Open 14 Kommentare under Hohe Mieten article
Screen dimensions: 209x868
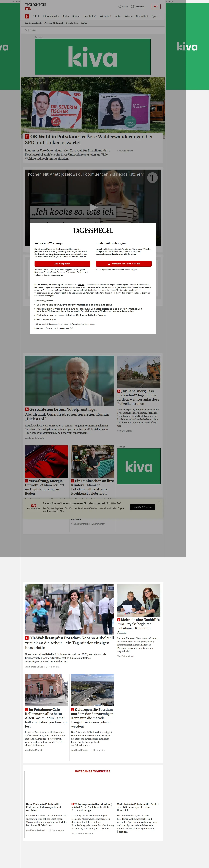click(56, 830)
